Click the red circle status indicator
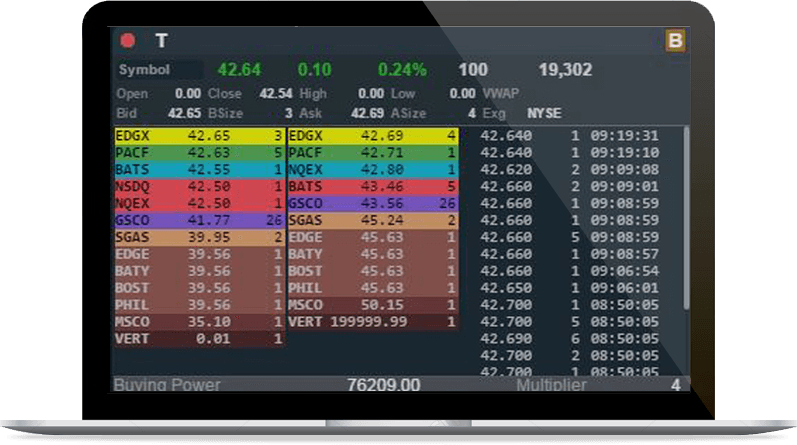 (128, 41)
